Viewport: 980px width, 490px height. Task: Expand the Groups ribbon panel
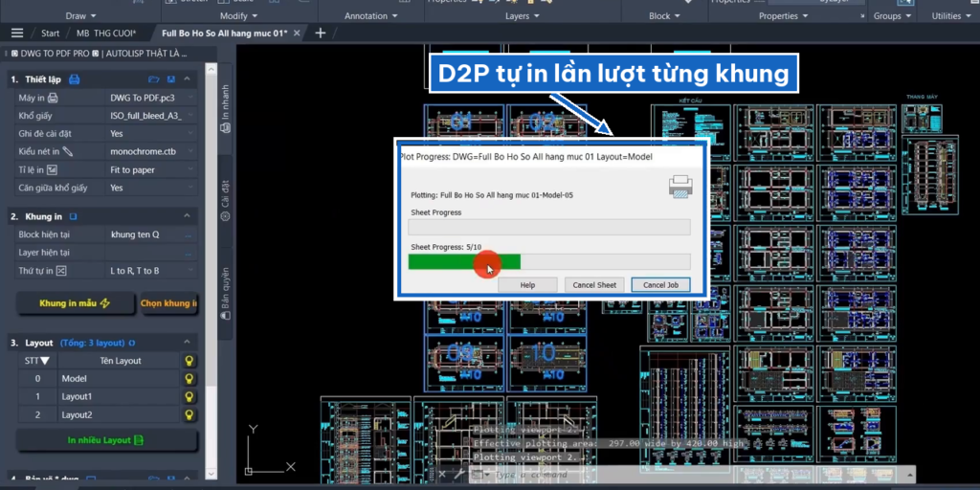892,15
